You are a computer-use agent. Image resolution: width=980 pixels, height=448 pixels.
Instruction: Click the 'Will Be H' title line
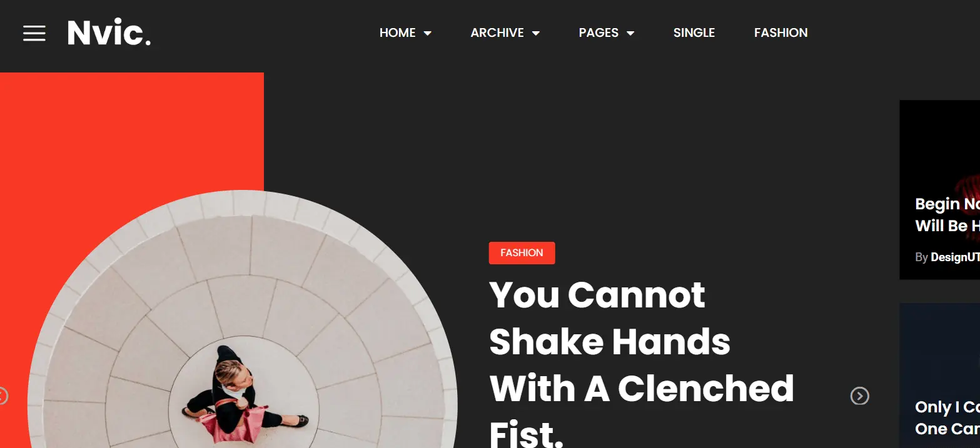[x=947, y=226]
